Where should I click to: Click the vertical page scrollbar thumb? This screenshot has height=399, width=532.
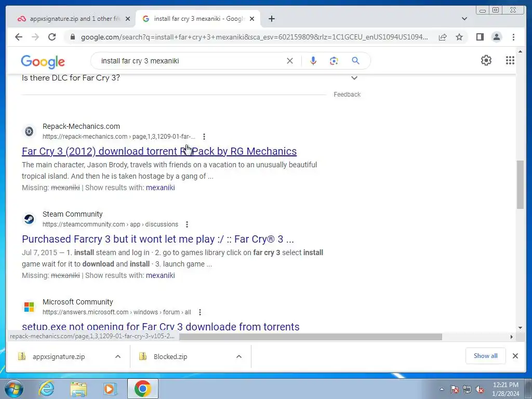click(x=520, y=185)
